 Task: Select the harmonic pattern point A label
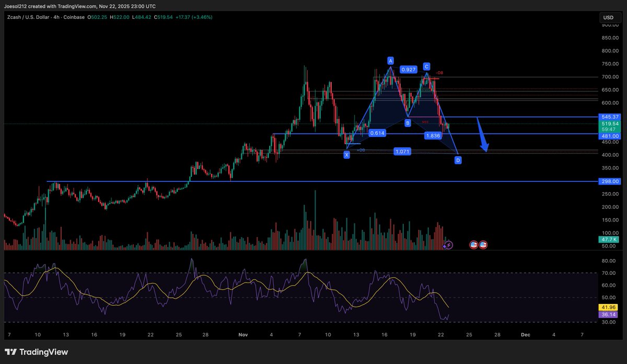(x=390, y=61)
